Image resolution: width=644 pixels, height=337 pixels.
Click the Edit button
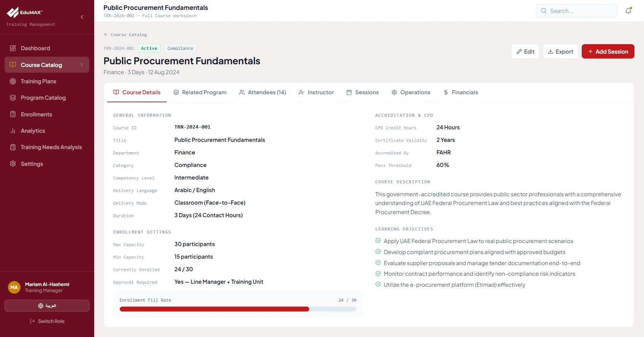tap(525, 52)
